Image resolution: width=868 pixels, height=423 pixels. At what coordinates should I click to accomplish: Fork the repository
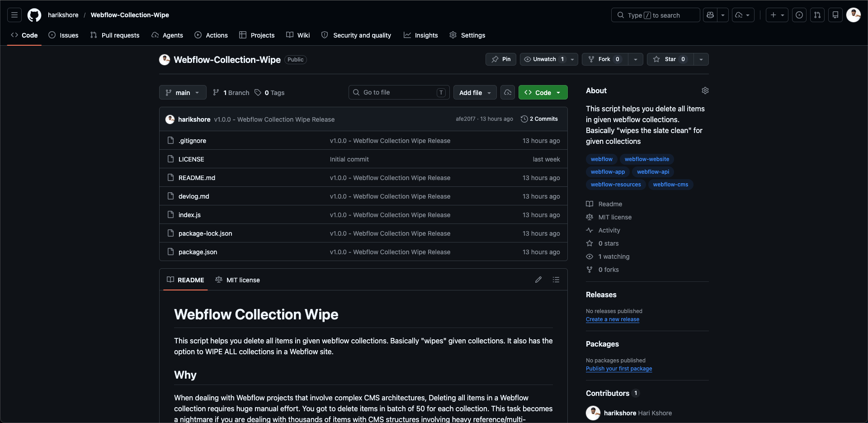pos(604,59)
